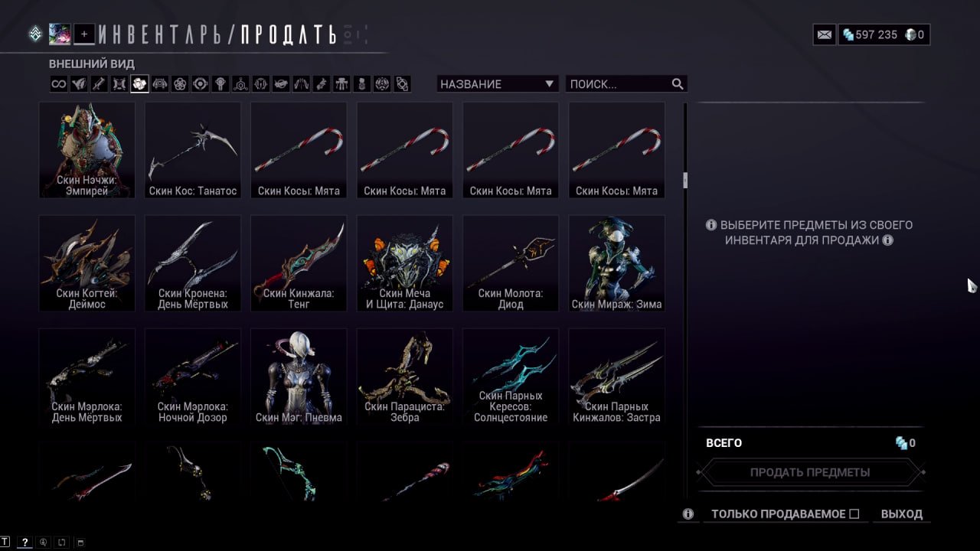
Task: Click the question mark help icon at the bottom left
Action: [24, 542]
